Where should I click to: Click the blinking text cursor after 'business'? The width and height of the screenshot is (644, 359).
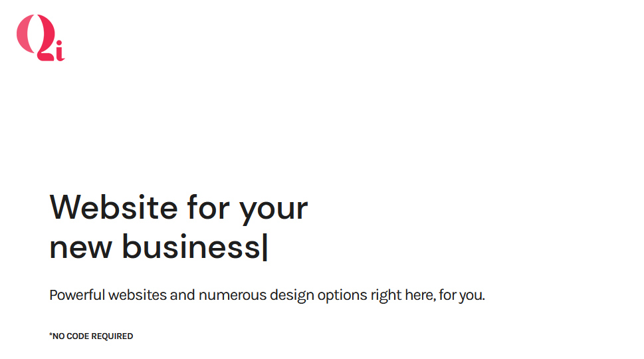click(265, 247)
